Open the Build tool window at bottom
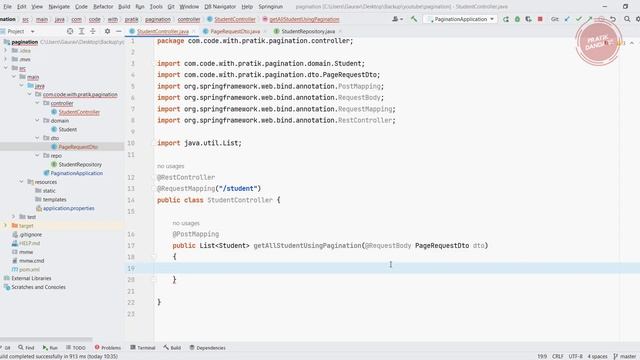 coord(172,348)
